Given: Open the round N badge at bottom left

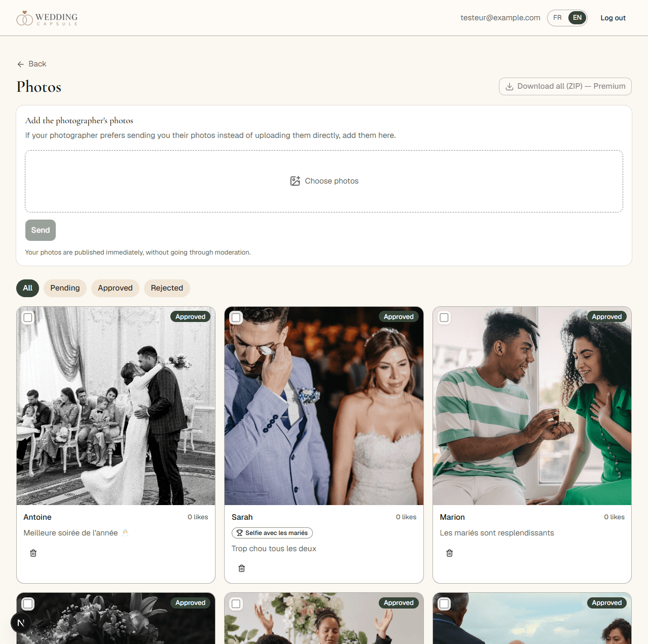Looking at the screenshot, I should coord(21,623).
